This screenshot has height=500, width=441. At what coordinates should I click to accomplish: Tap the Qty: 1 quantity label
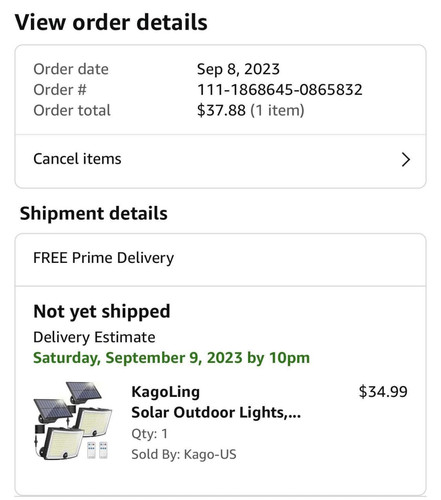click(x=149, y=434)
